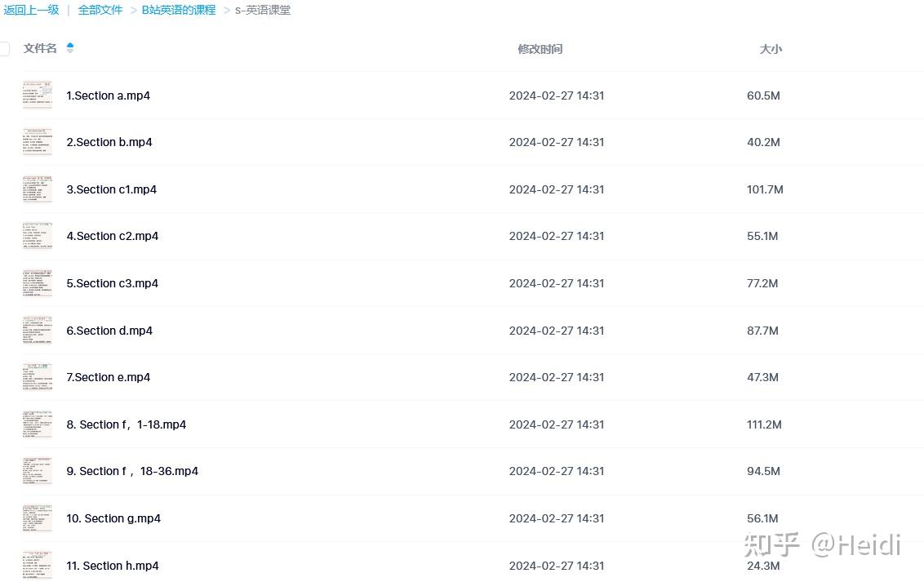Click the 6.Section d.mp4 video icon
The image size is (924, 582).
click(x=37, y=331)
